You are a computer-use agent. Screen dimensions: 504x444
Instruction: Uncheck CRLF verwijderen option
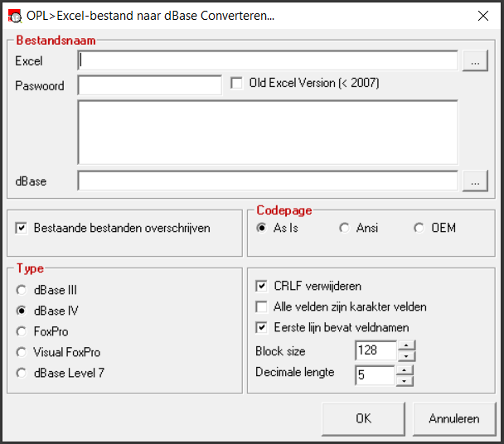tap(261, 286)
